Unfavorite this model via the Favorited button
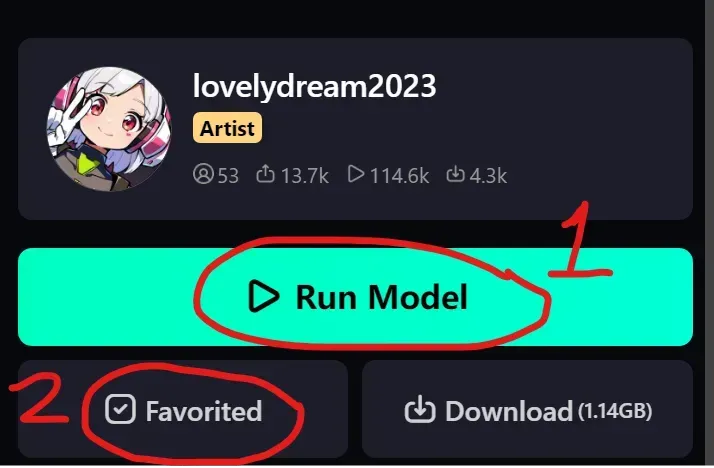 [183, 409]
